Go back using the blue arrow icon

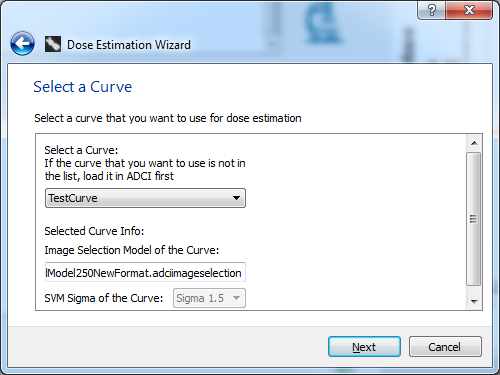22,44
